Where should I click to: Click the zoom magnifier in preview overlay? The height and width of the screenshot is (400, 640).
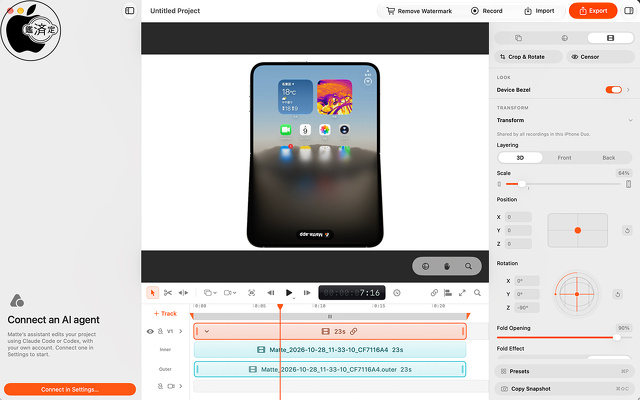coord(468,266)
